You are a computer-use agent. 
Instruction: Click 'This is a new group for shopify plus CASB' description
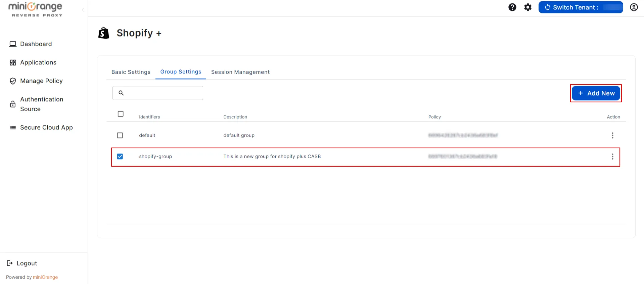point(272,157)
